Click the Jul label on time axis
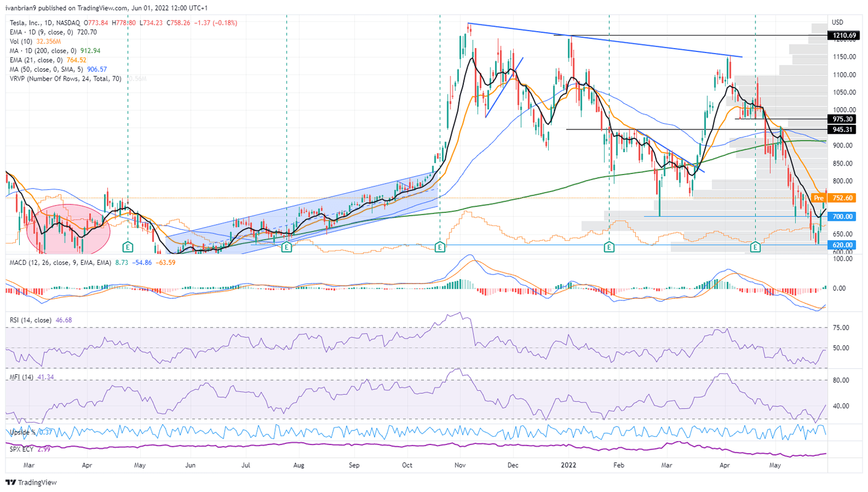868x492 pixels. (246, 465)
